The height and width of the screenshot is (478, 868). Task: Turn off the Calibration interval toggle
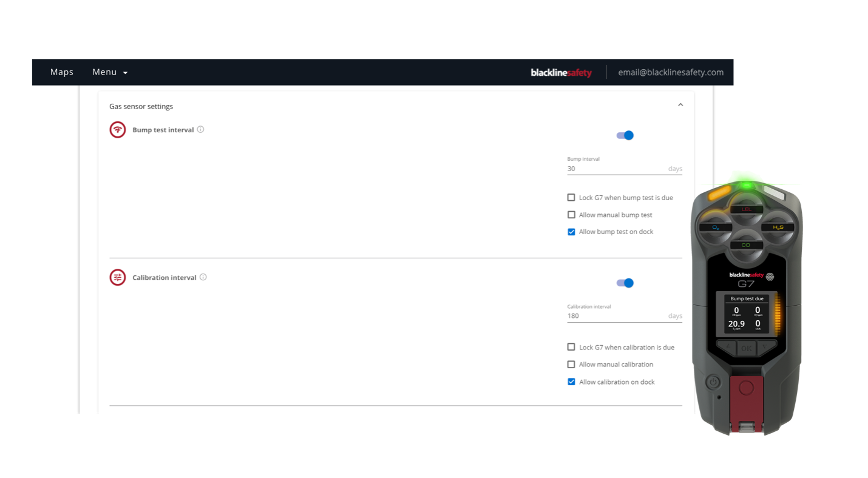tap(625, 283)
